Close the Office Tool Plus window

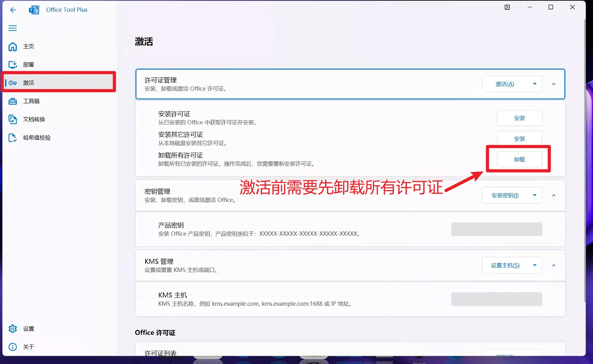click(572, 7)
